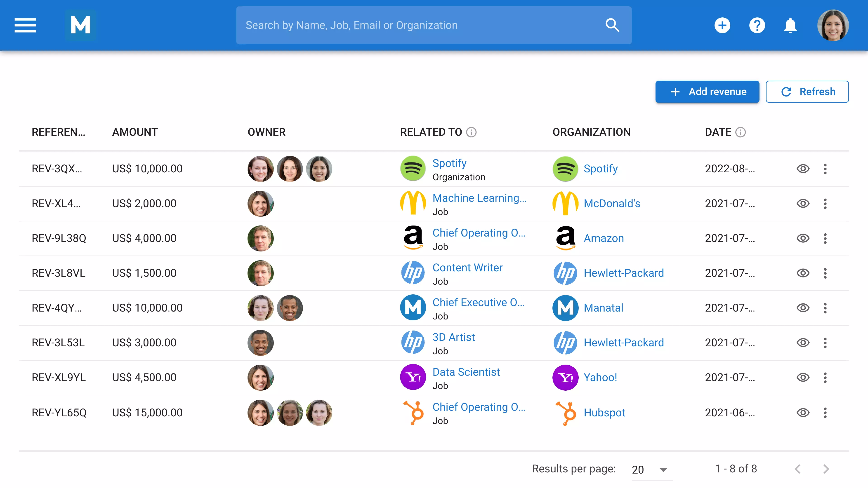
Task: Open three-dot menu for Yahoo! row
Action: pos(825,378)
